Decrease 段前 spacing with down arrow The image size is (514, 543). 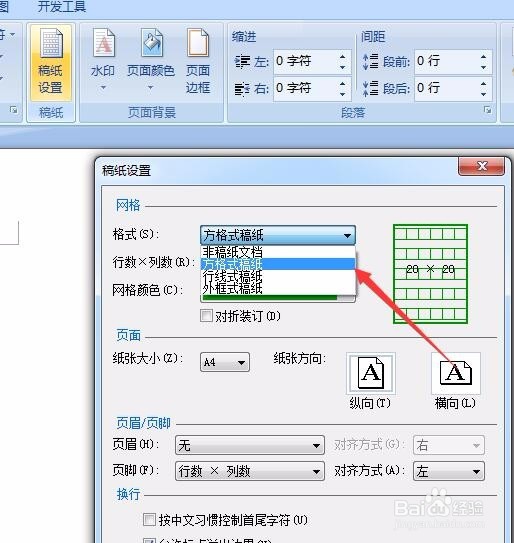pyautogui.click(x=484, y=68)
